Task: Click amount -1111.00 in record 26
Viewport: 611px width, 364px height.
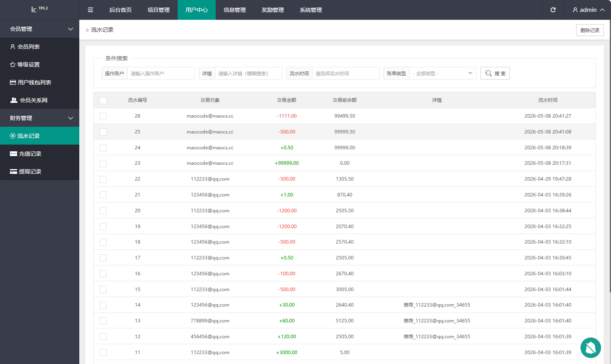Action: tap(287, 116)
